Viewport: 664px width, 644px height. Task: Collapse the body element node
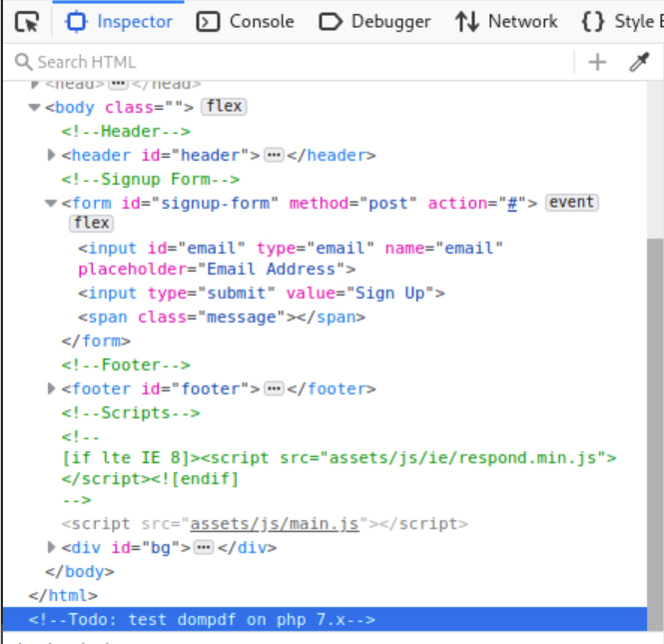(34, 108)
